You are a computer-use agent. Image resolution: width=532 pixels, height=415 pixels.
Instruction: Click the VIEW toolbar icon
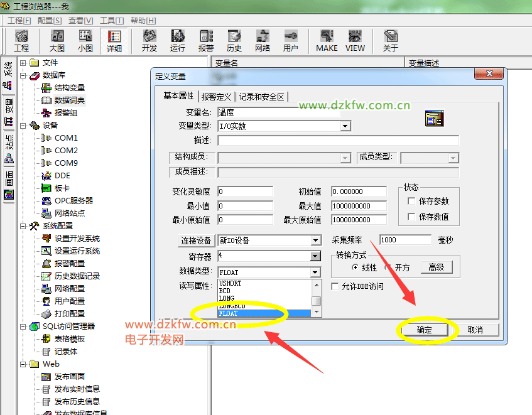pos(355,41)
